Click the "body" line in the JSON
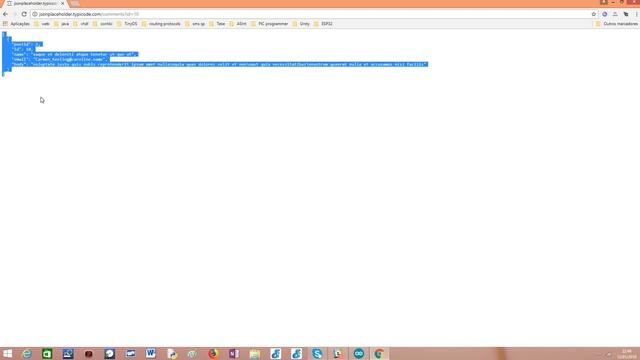 [x=220, y=64]
